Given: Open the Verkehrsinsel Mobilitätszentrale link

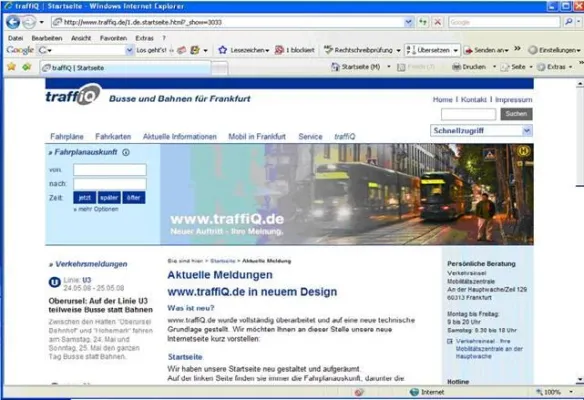Looking at the screenshot, I should (489, 349).
